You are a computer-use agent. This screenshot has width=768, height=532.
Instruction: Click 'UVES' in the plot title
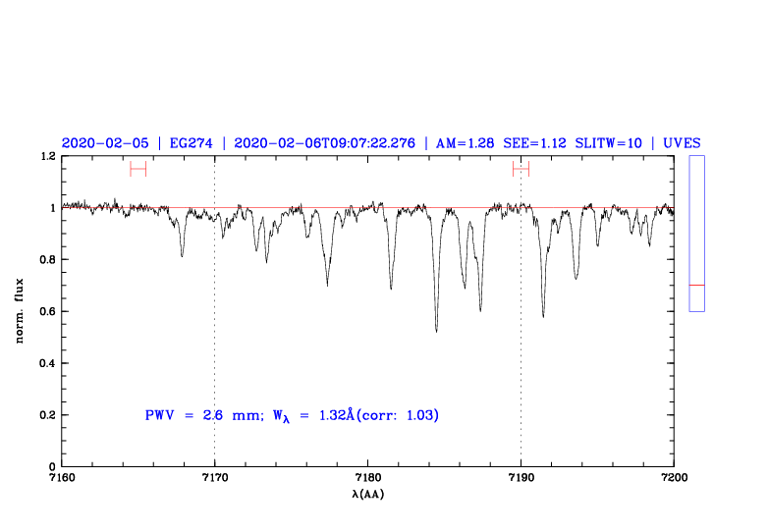pos(682,143)
